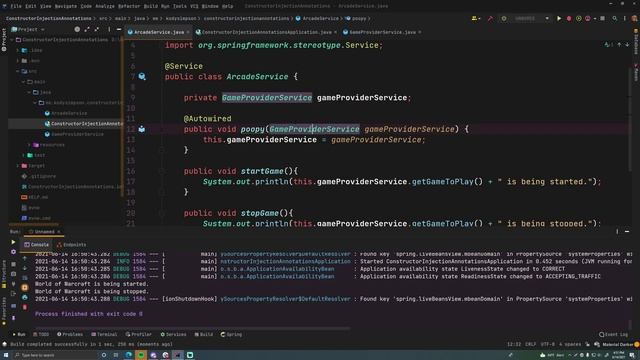Click the Windows taskbar search box
Viewport: 640px width, 360px height.
click(54, 355)
